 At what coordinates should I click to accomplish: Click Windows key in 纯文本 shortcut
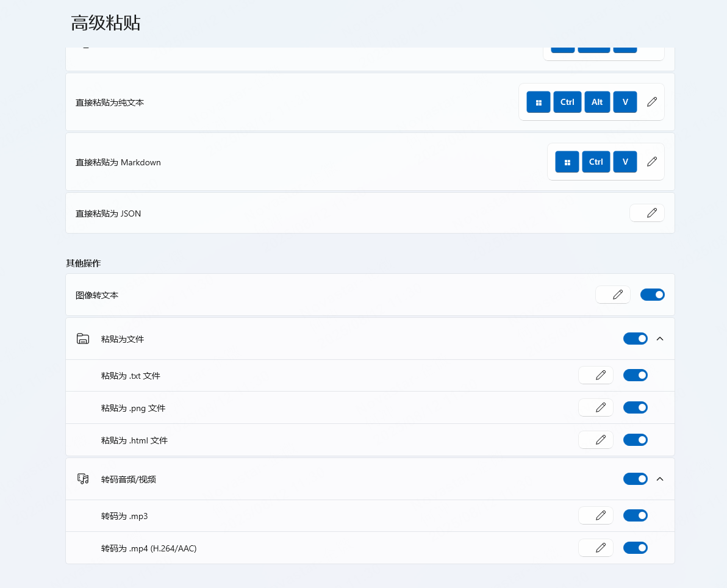(x=539, y=102)
